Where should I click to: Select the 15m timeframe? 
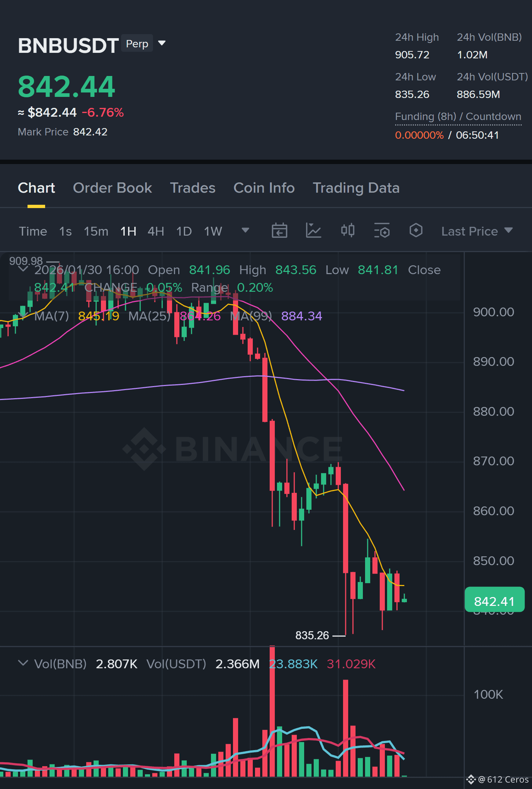[x=96, y=231]
